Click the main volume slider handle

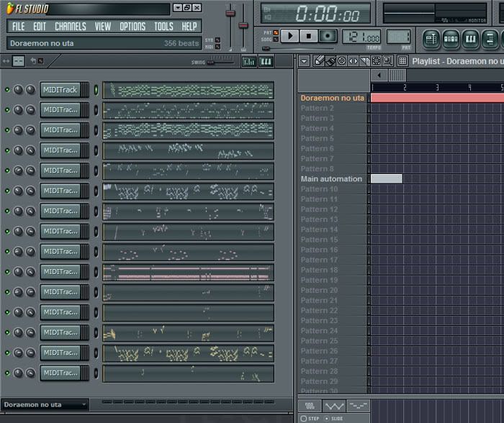pos(230,13)
